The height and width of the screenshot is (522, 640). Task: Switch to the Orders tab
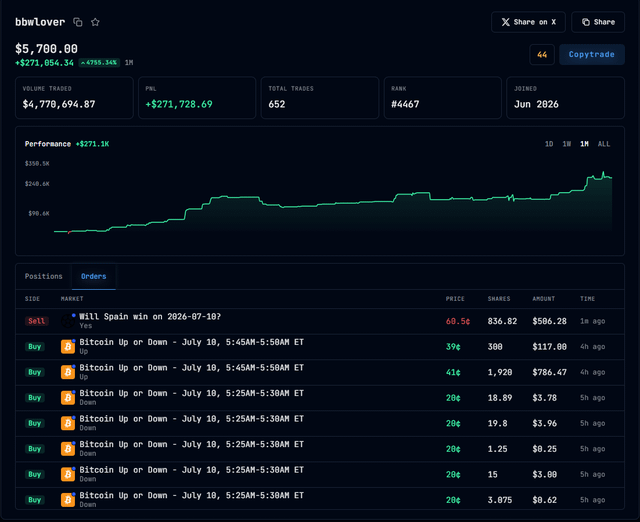coord(93,276)
